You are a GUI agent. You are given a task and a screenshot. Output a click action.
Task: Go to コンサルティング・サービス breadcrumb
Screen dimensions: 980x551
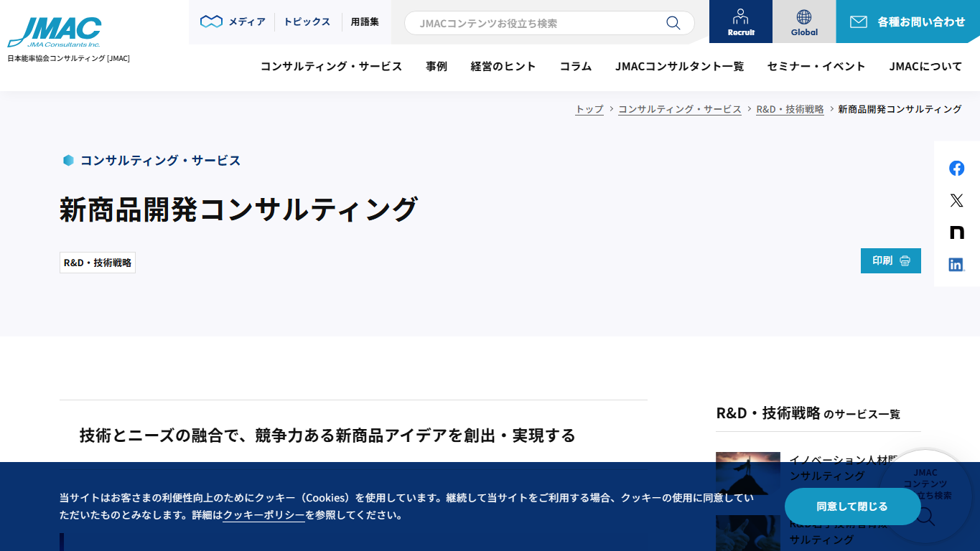coord(680,109)
